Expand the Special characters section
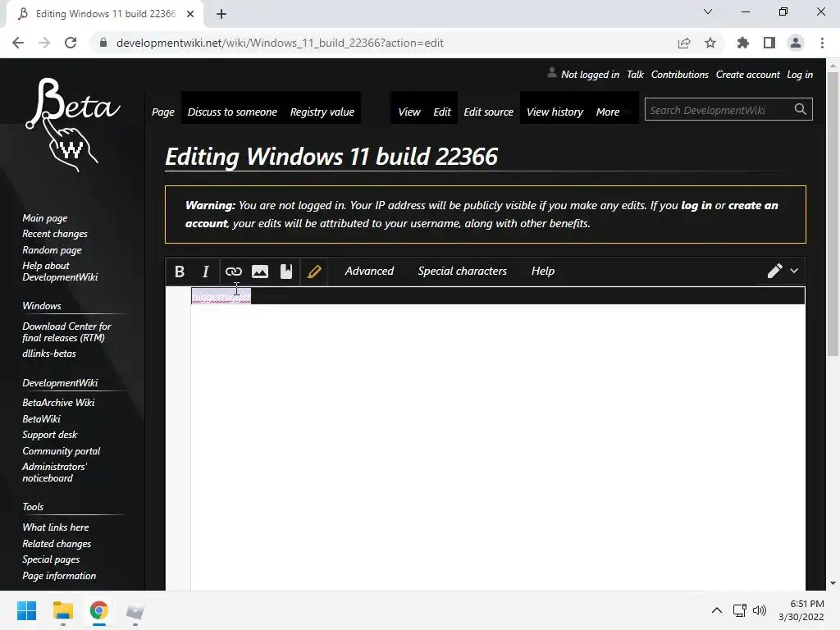Image resolution: width=840 pixels, height=630 pixels. click(x=463, y=271)
